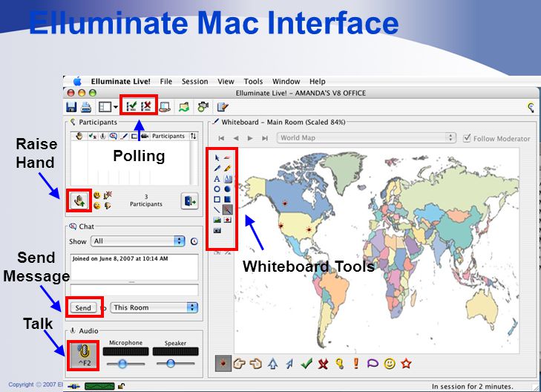Select the green checkmark pointer stamp
Viewport: 541px width, 392px height.
[306, 363]
